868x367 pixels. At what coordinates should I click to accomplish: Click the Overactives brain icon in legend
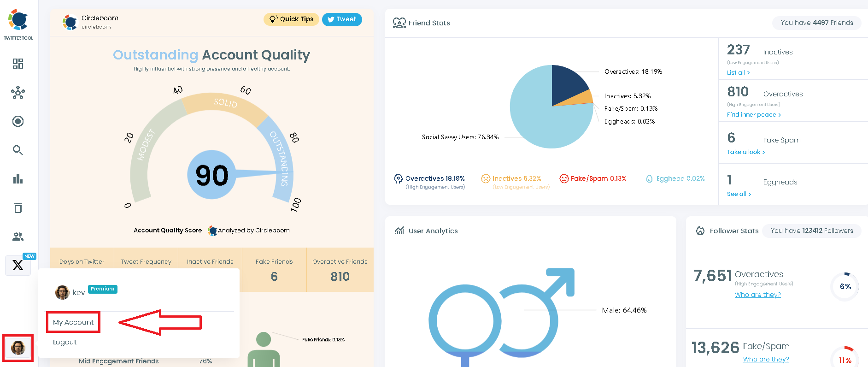(x=399, y=179)
